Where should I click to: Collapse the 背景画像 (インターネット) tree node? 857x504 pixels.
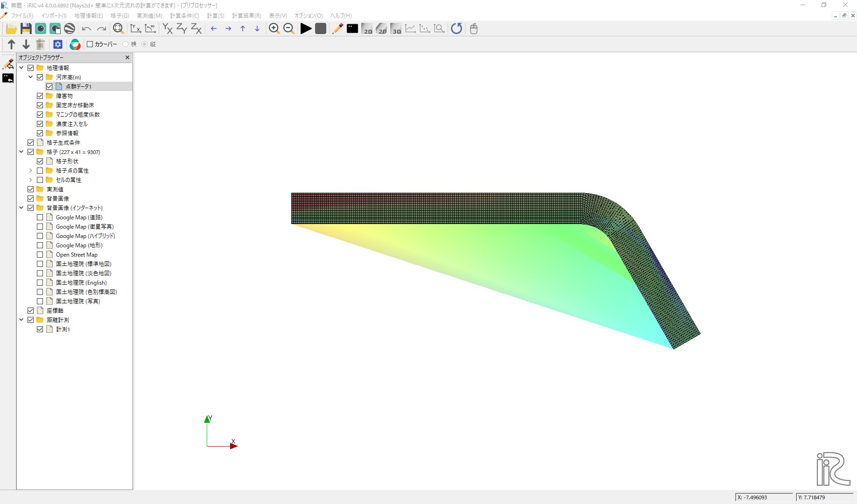[x=21, y=208]
